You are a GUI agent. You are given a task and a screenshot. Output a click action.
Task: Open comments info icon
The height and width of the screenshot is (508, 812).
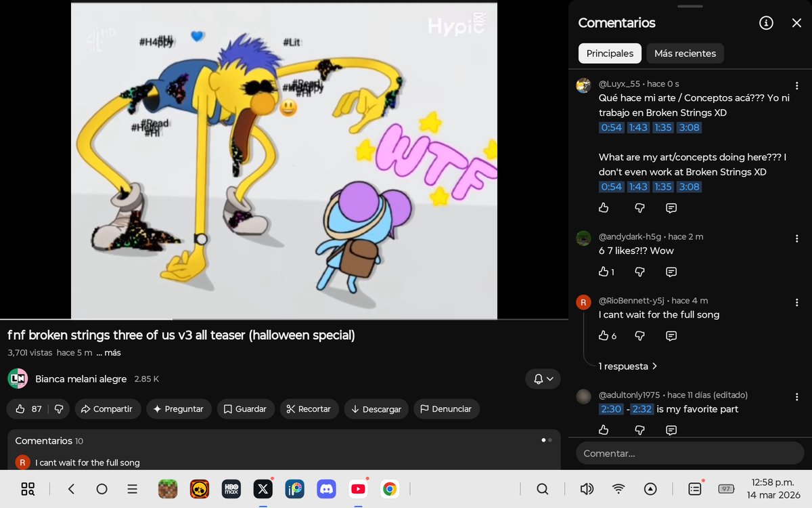(766, 23)
